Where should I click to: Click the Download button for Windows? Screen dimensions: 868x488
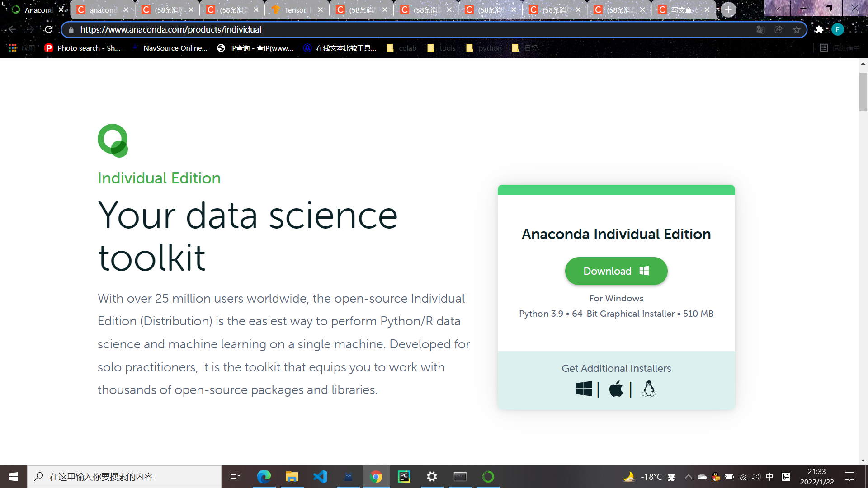(617, 271)
